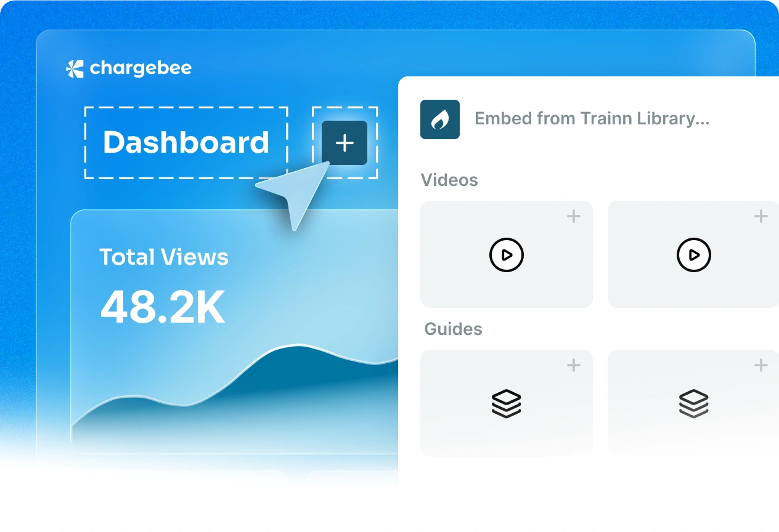
Task: Add the left guide using its plus icon
Action: coord(574,365)
